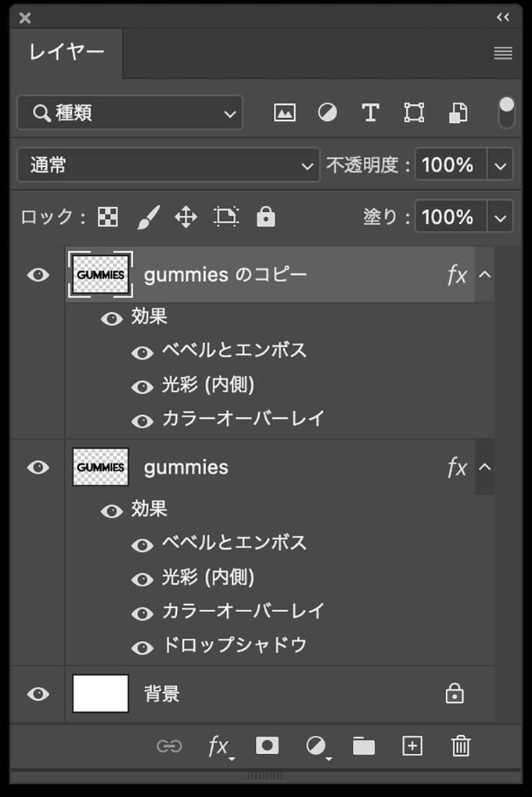Select the レイヤー tab
532x797 pixels.
click(67, 53)
